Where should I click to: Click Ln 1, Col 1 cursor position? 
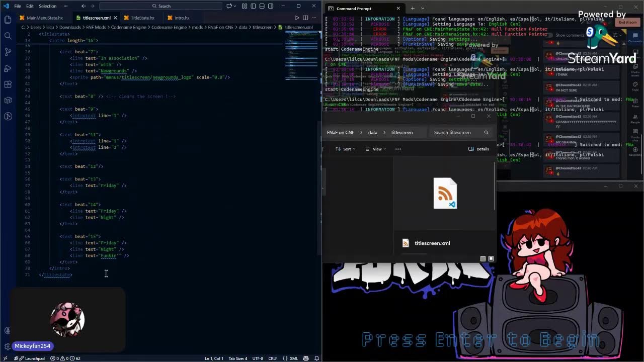pyautogui.click(x=214, y=358)
